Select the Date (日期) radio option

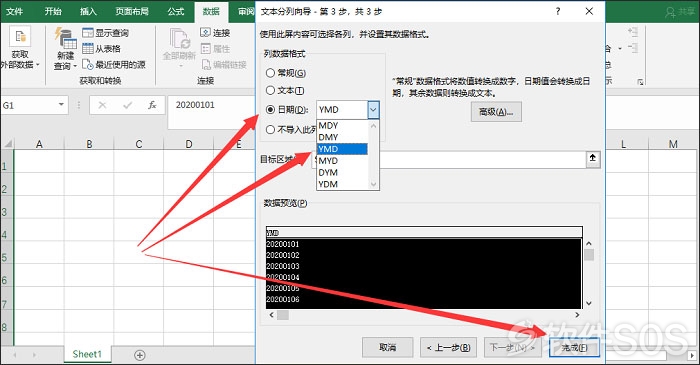pos(270,109)
